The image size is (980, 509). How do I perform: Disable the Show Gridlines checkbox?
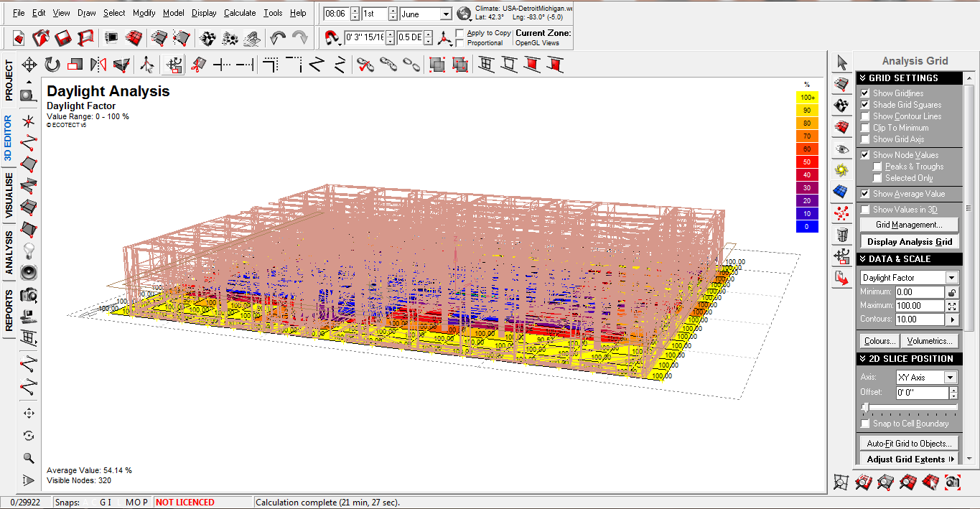pyautogui.click(x=865, y=93)
